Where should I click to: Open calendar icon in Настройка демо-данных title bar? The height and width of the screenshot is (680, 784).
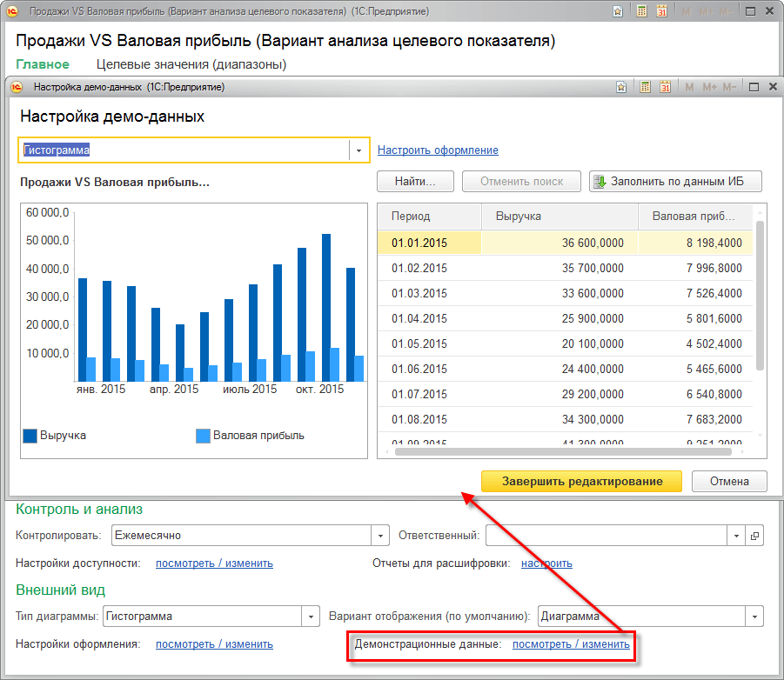[x=666, y=87]
